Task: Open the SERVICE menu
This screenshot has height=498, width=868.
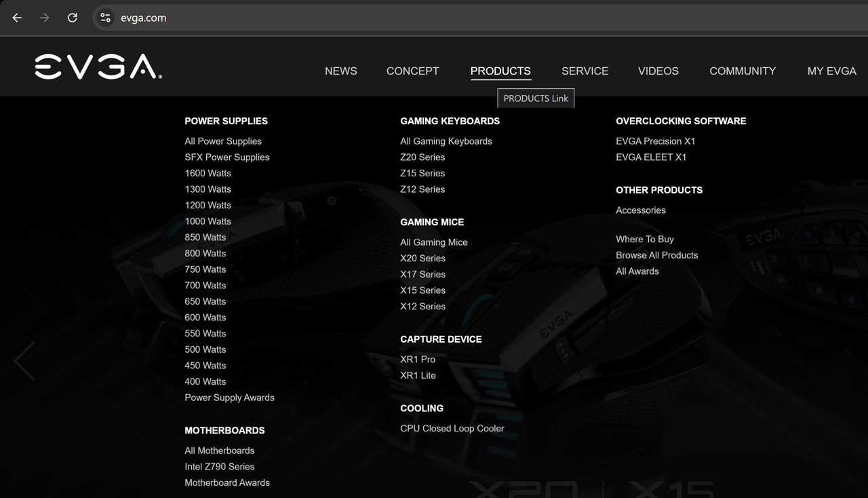Action: [585, 71]
